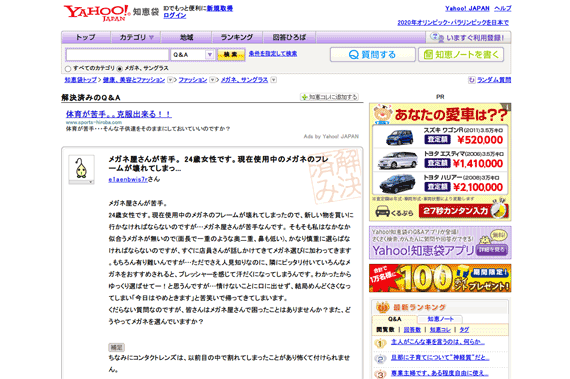Select the メガネ、サングラス radio button

tap(120, 69)
